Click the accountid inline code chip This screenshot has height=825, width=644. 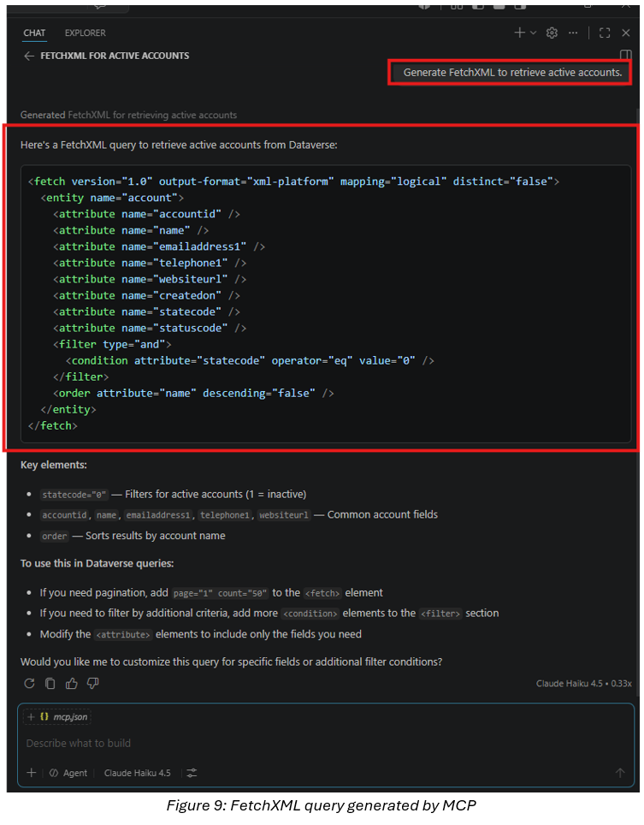click(64, 515)
